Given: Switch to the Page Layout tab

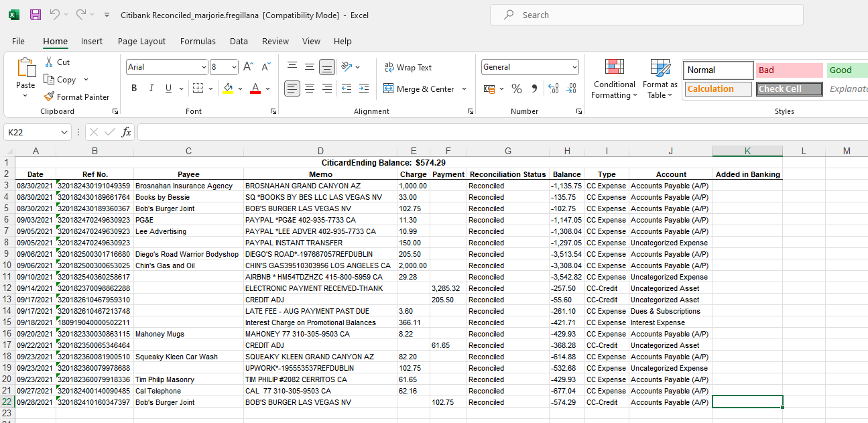Looking at the screenshot, I should click(141, 41).
